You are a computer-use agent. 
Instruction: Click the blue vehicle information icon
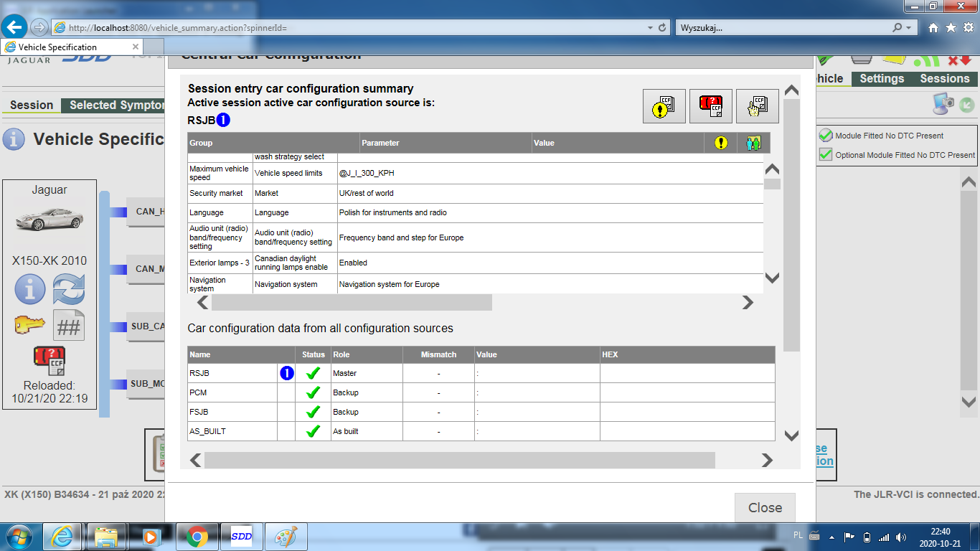coord(30,291)
